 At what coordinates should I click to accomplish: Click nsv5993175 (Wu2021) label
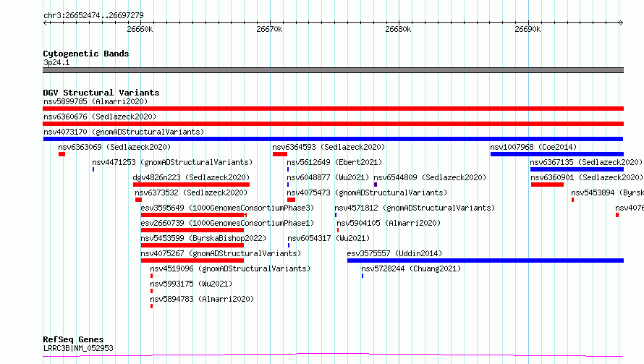[x=191, y=284]
